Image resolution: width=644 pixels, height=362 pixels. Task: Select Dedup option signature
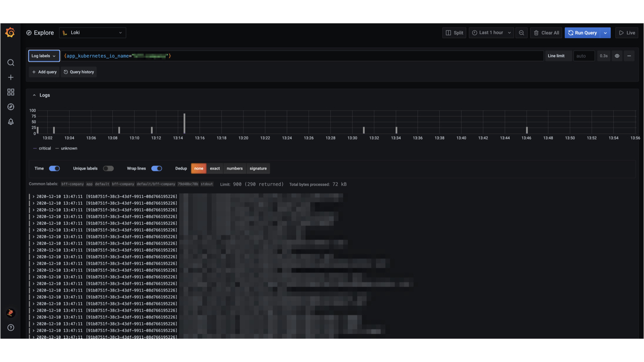pyautogui.click(x=258, y=168)
